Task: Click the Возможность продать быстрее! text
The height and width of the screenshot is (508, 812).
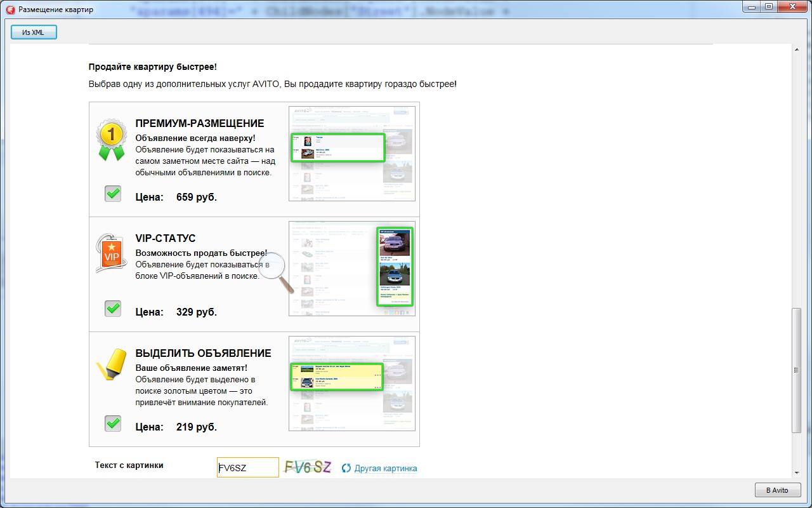Action: click(x=202, y=253)
